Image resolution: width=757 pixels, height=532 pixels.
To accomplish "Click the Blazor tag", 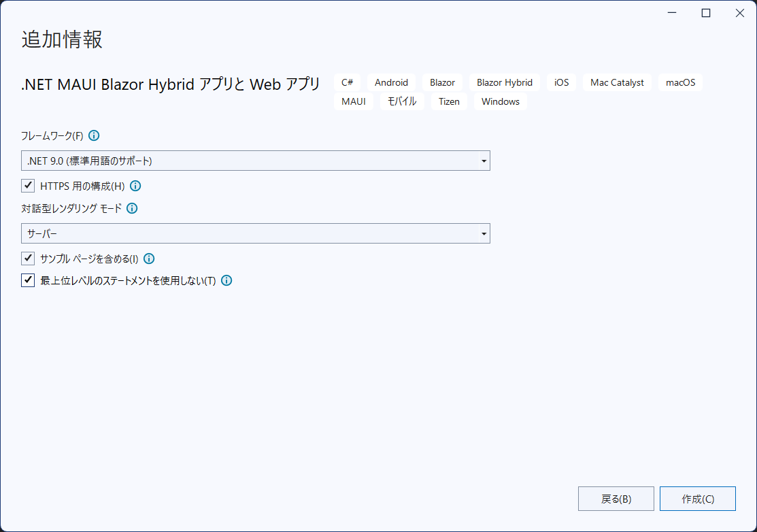I will tap(442, 82).
